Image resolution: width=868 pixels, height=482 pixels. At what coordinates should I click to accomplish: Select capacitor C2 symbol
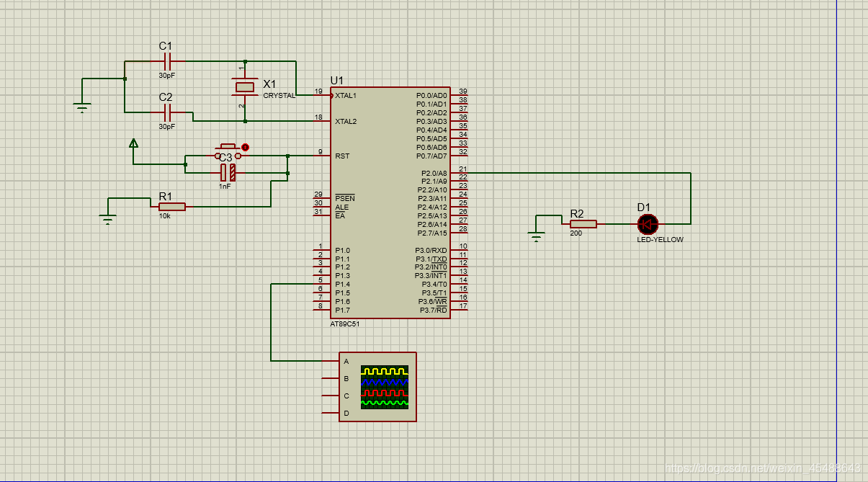[167, 112]
